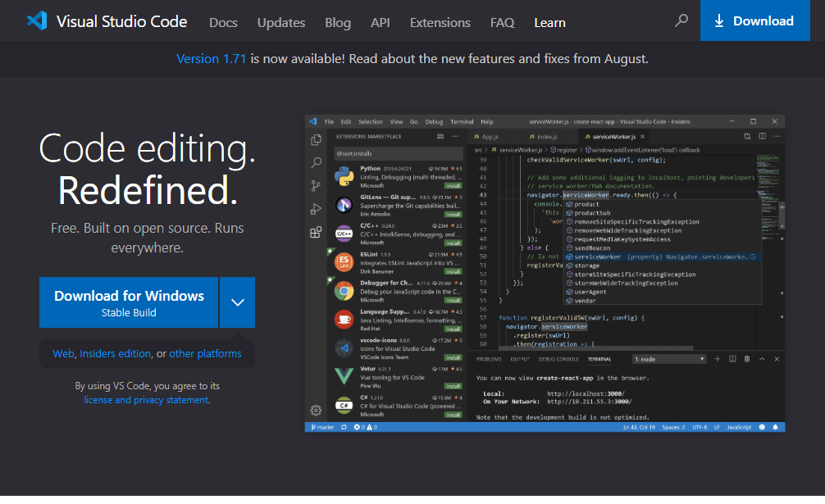The image size is (825, 504).
Task: Click errors and warnings status bar indicator
Action: pyautogui.click(x=366, y=427)
